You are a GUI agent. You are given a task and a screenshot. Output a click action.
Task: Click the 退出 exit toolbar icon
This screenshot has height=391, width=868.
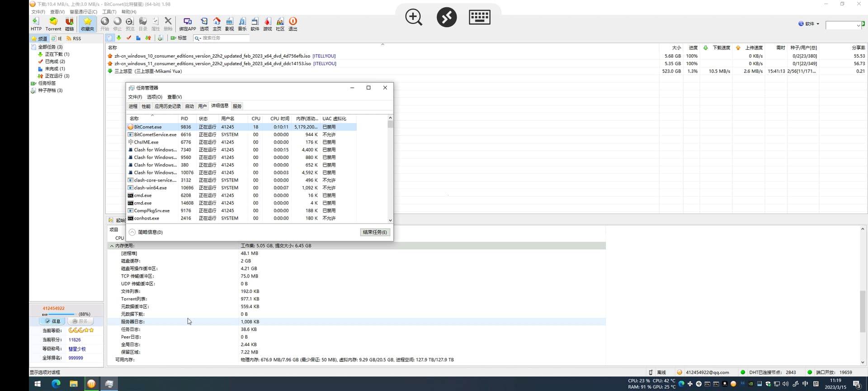tap(293, 24)
